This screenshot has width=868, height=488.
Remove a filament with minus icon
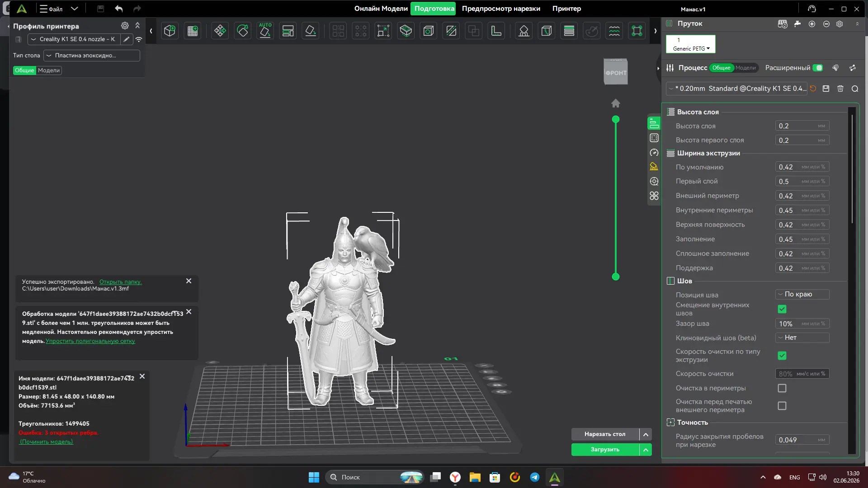click(x=826, y=24)
